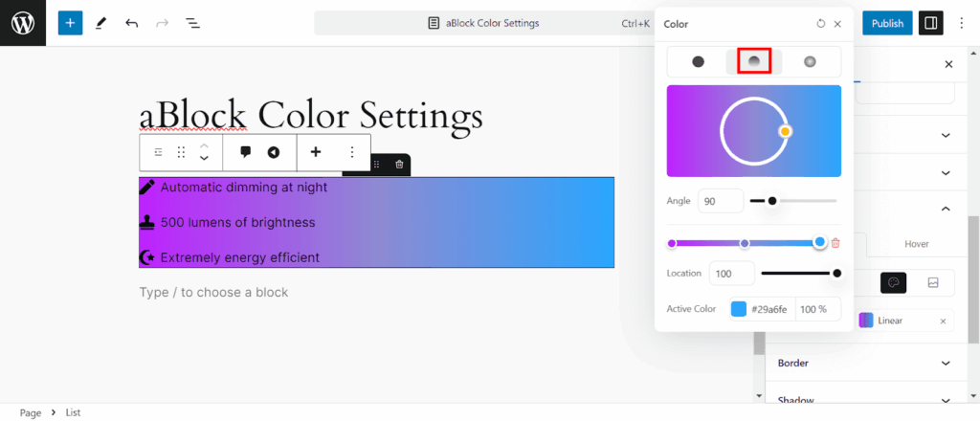This screenshot has width=980, height=421.
Task: Open the Active Color swatch
Action: click(x=739, y=309)
